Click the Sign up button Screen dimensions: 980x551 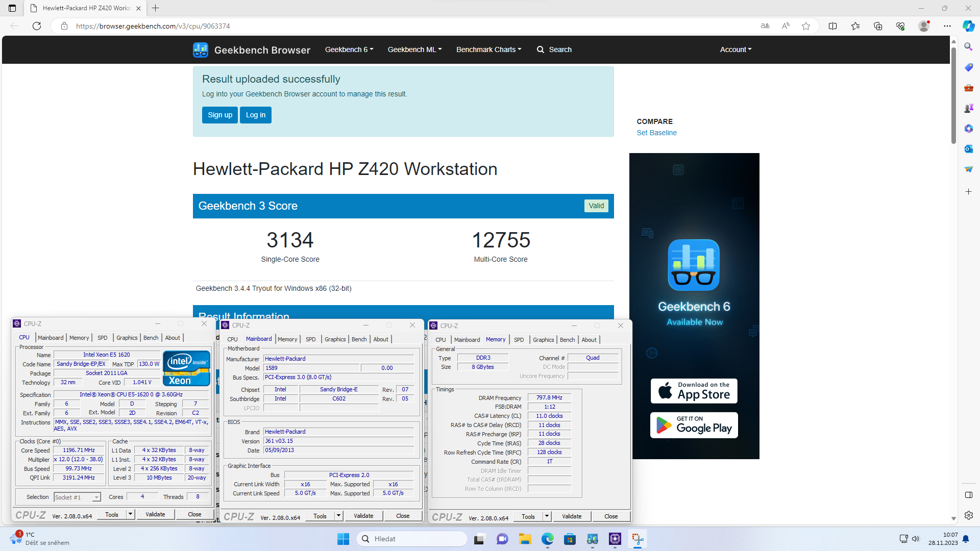pyautogui.click(x=220, y=115)
